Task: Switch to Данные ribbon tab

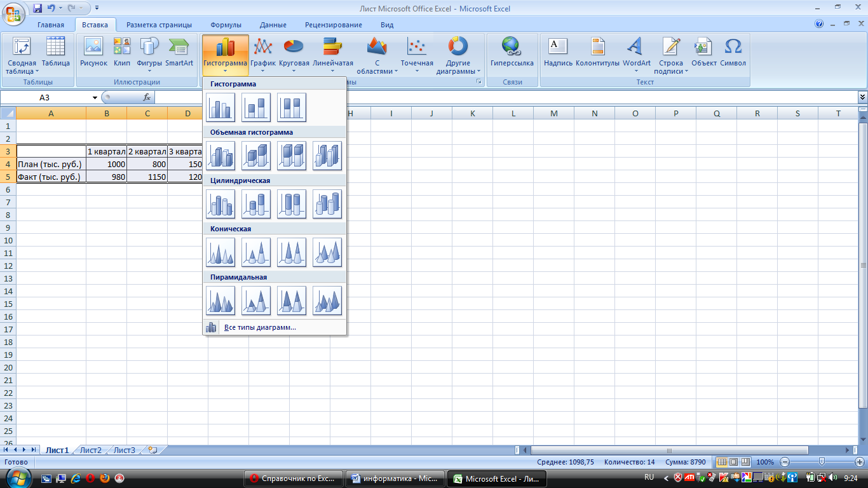Action: pyautogui.click(x=273, y=25)
